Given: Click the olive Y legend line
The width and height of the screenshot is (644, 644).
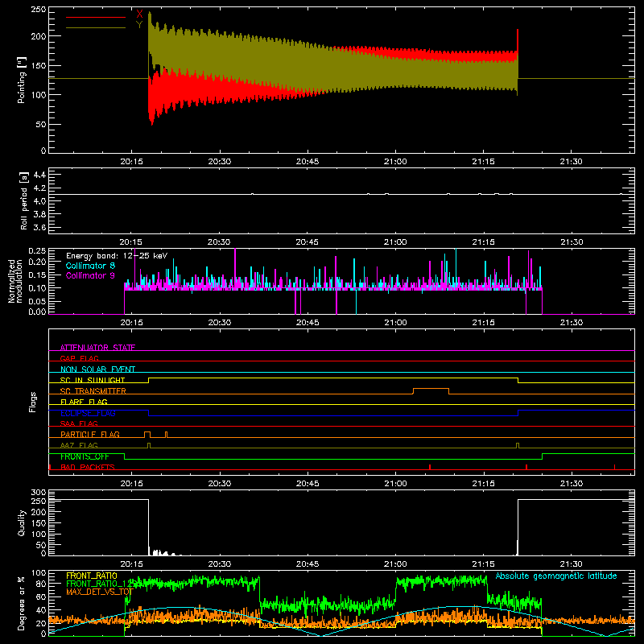Looking at the screenshot, I should [x=96, y=27].
